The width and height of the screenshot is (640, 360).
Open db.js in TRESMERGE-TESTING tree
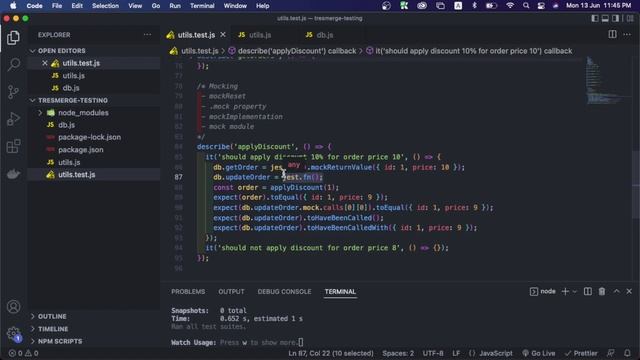(66, 125)
